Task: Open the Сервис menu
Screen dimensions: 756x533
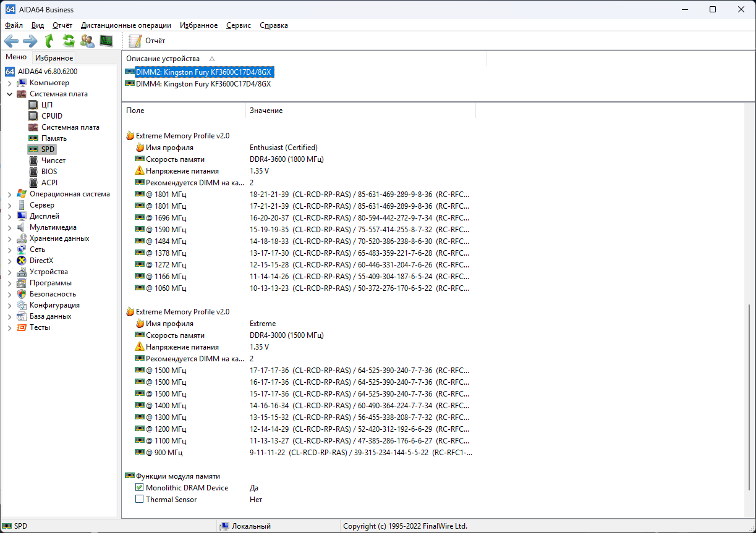Action: pos(239,25)
